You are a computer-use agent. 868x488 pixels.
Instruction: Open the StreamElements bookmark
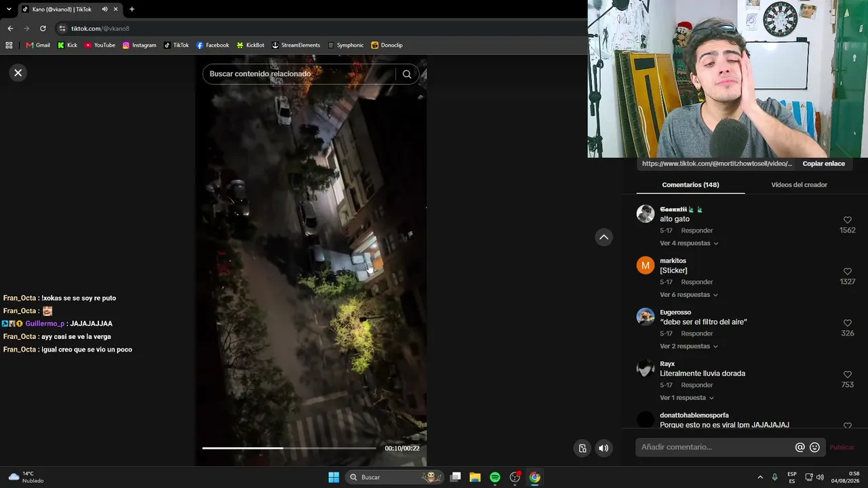(x=296, y=45)
